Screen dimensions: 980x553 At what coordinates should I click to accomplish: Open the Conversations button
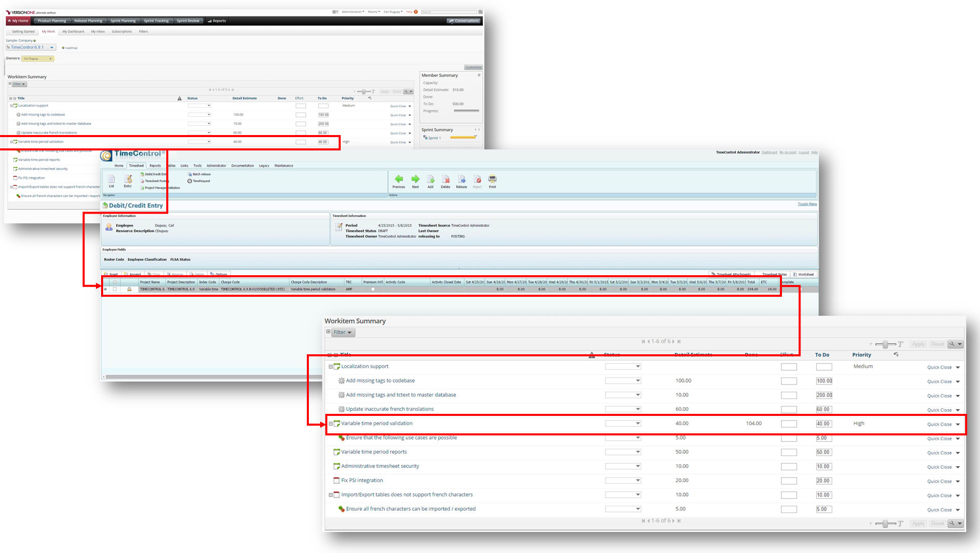click(464, 21)
